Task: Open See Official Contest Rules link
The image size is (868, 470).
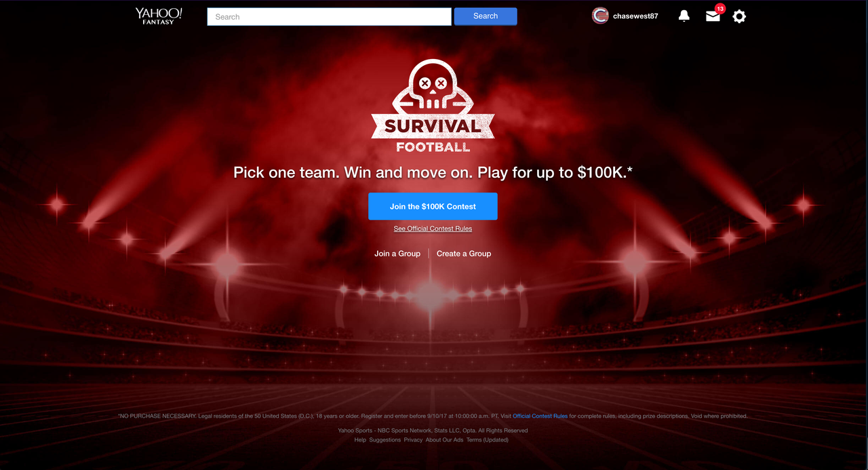Action: point(433,229)
